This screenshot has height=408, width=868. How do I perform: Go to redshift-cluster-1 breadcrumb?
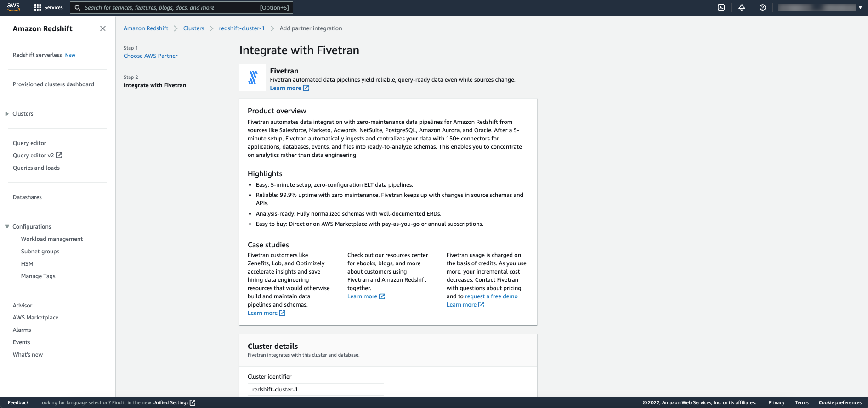pos(242,28)
